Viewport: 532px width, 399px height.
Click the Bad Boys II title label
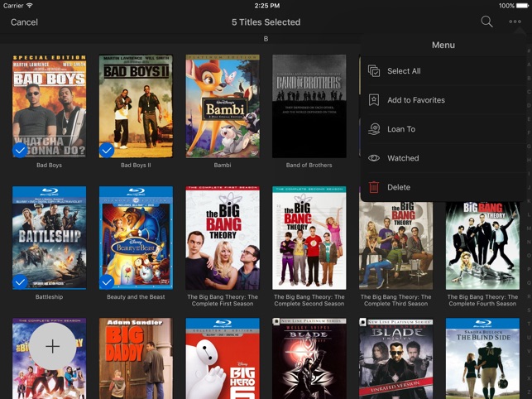(x=136, y=165)
